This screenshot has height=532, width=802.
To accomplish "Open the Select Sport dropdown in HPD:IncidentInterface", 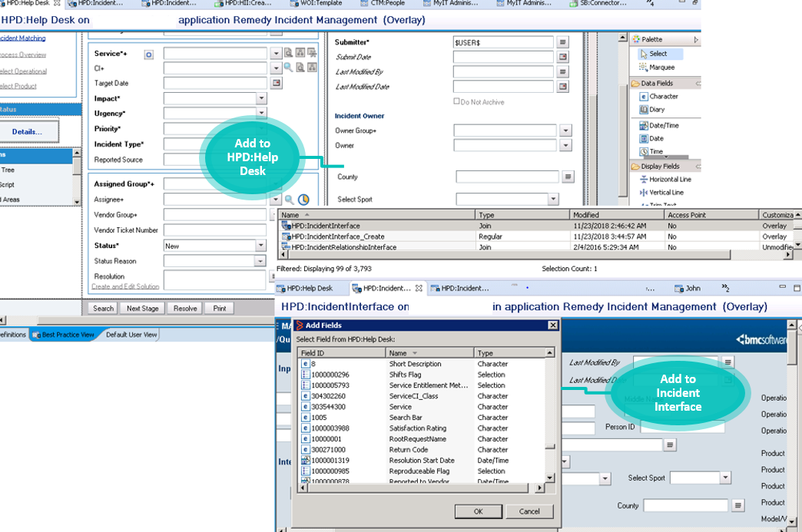I will coord(725,477).
